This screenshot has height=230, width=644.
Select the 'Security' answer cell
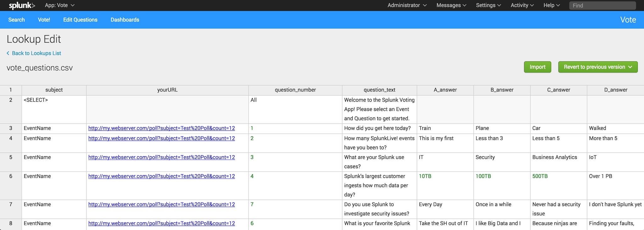[x=502, y=162]
